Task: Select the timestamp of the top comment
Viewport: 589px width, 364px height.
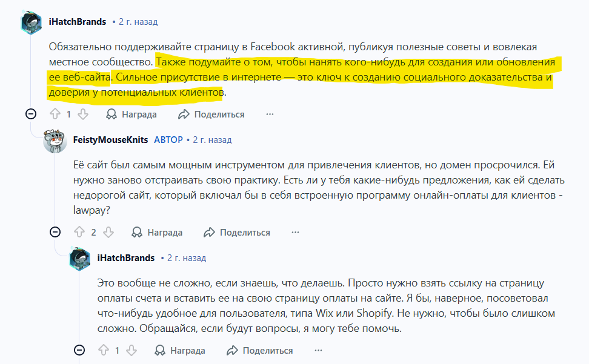Action: click(137, 21)
